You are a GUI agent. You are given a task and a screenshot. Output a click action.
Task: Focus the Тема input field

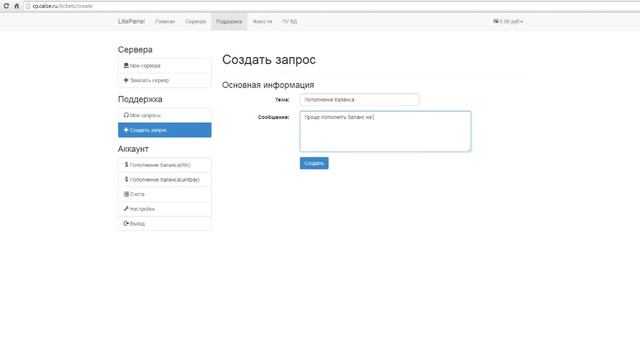tap(359, 100)
